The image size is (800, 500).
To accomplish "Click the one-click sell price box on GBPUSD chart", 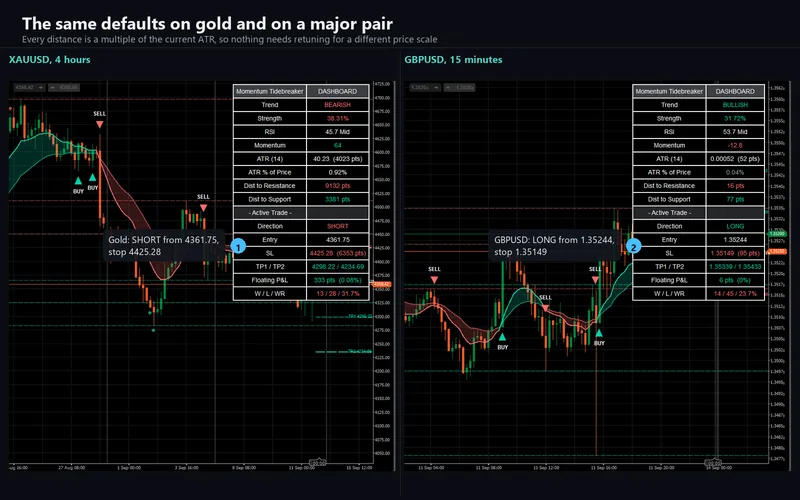I will (425, 87).
